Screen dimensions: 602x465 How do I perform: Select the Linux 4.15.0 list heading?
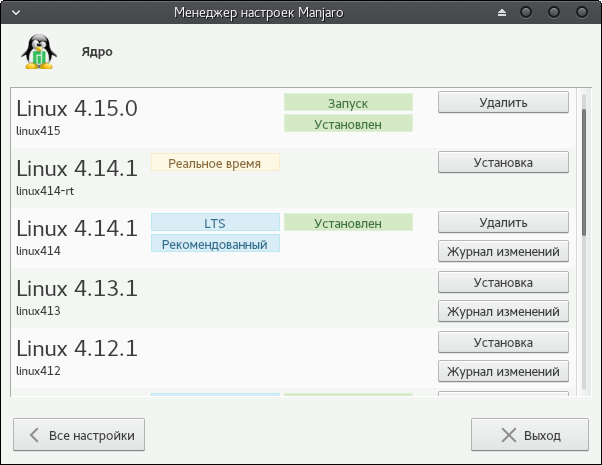[77, 108]
